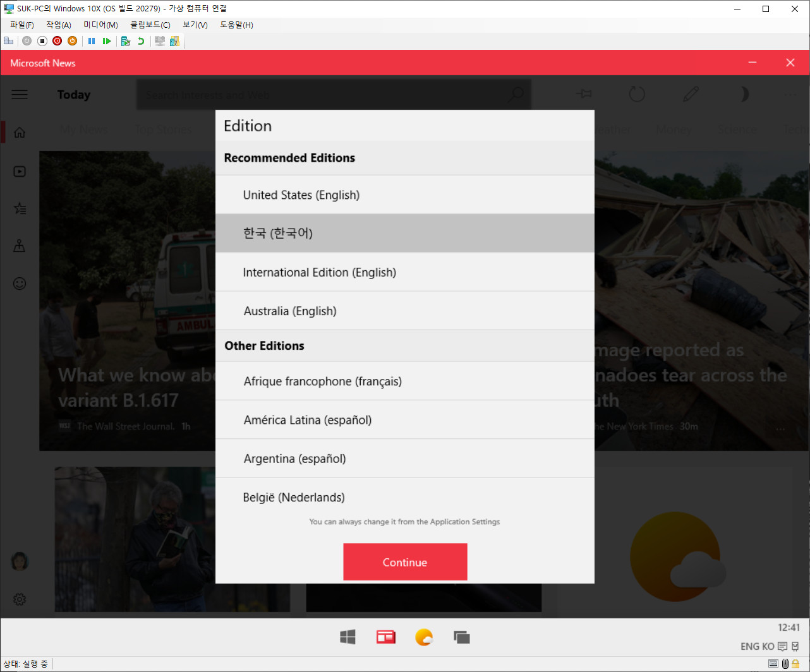
Task: Refresh the news feed
Action: [637, 94]
